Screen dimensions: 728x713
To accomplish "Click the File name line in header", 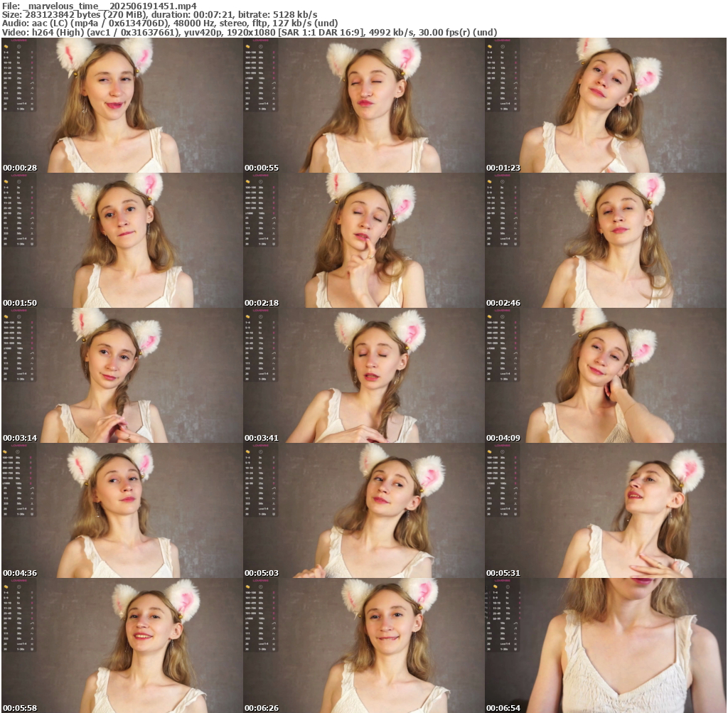I will pos(100,6).
